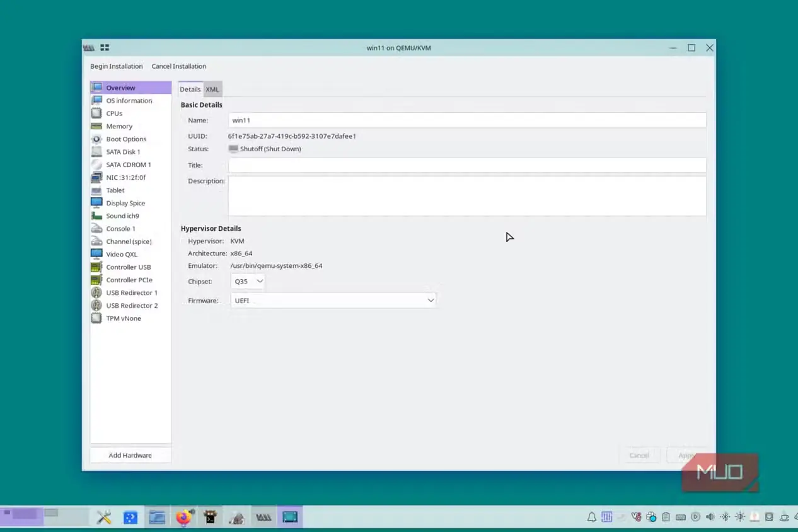
Task: Click the emulator path /usr/bin/qemu-system-x86_64
Action: click(x=276, y=266)
